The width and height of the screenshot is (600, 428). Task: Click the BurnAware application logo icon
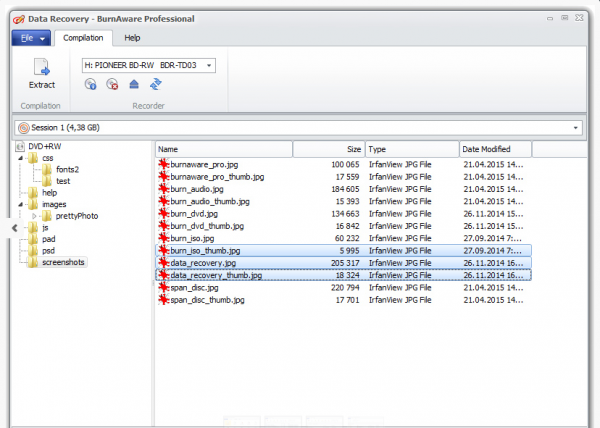(x=19, y=19)
